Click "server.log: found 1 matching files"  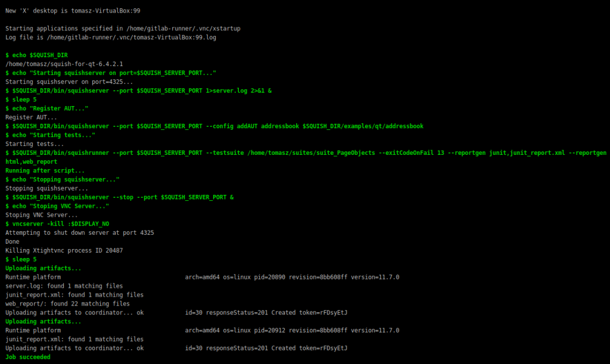[x=64, y=286]
